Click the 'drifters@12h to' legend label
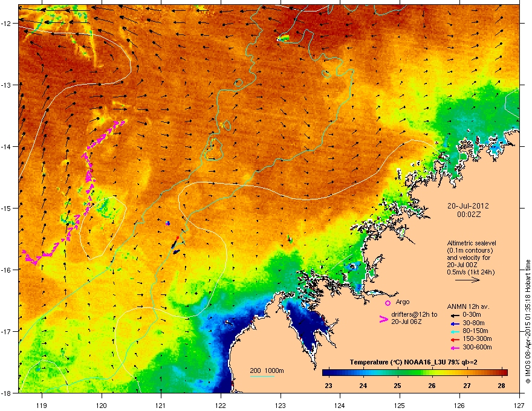 414,315
